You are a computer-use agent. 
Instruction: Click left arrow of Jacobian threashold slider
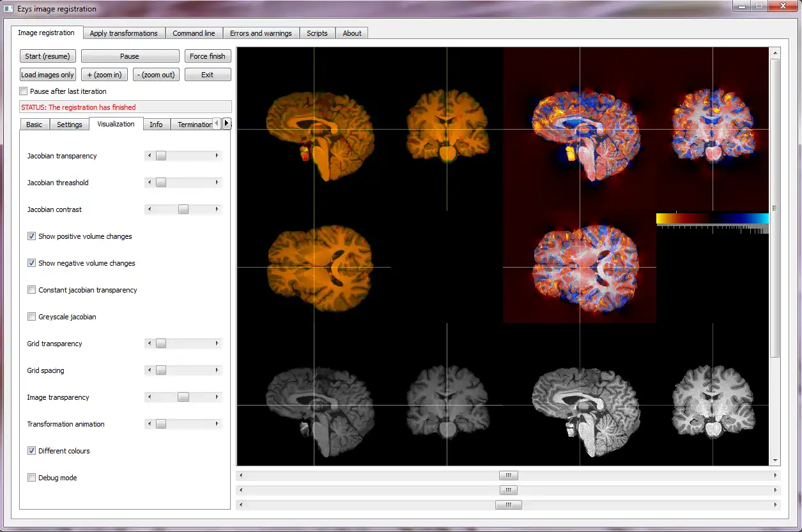150,183
